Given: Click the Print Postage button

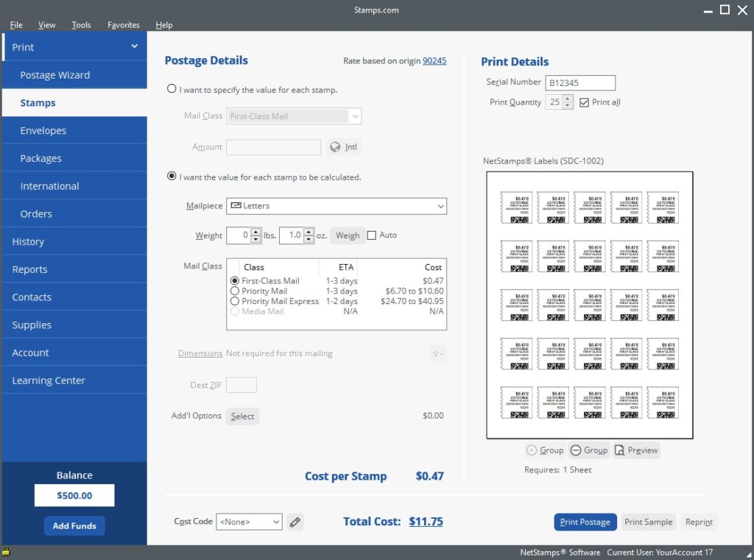Looking at the screenshot, I should coord(585,522).
